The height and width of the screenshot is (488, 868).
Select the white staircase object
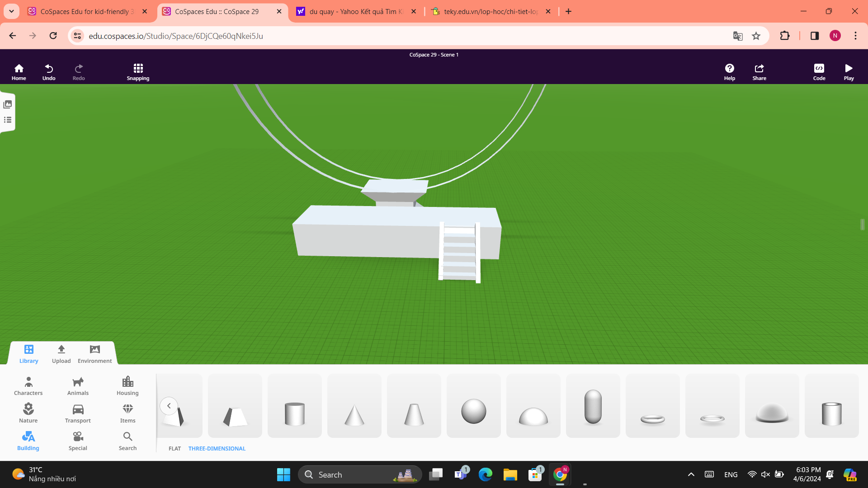tap(459, 253)
